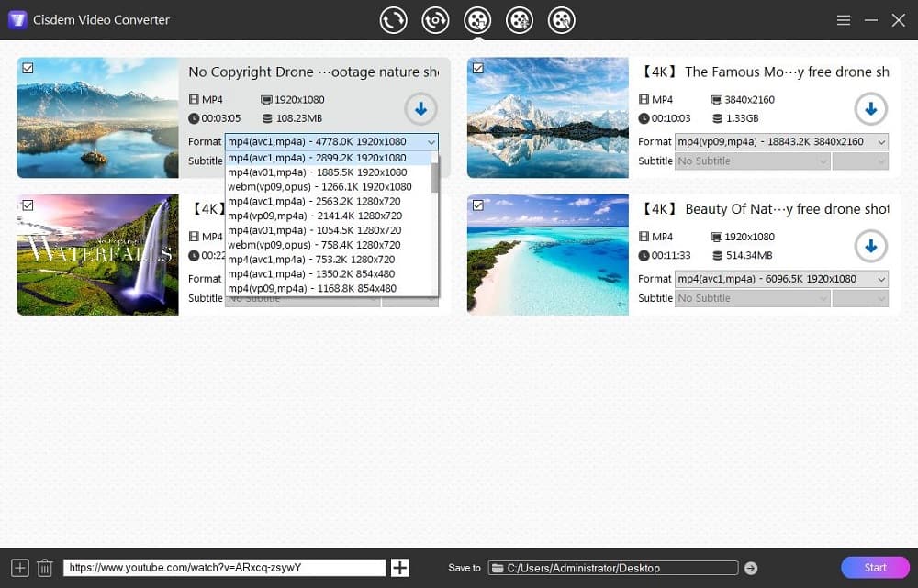
Task: Download the Beauty Of Nat...y video
Action: pos(870,247)
